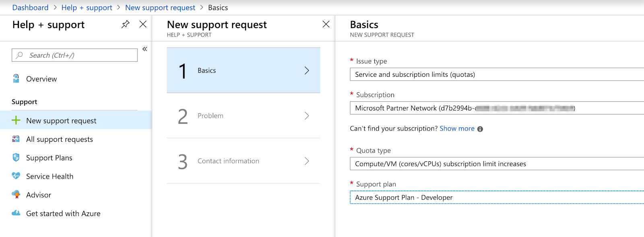Open the Subscription dropdown
The height and width of the screenshot is (237, 644).
click(497, 108)
